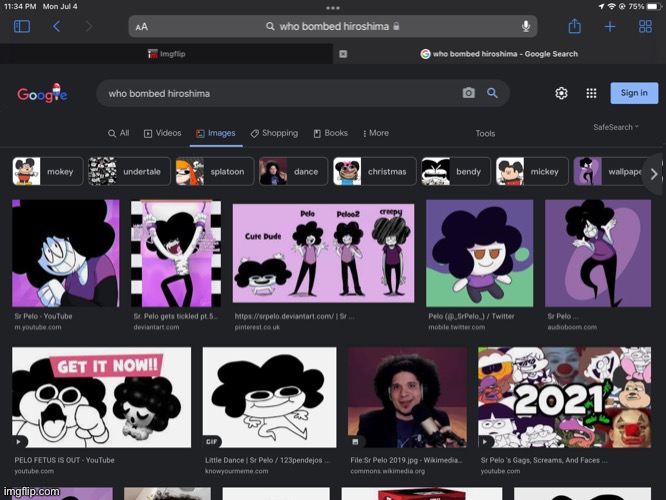Tap the AA reader text-size button
This screenshot has height=500, width=666.
pos(141,27)
